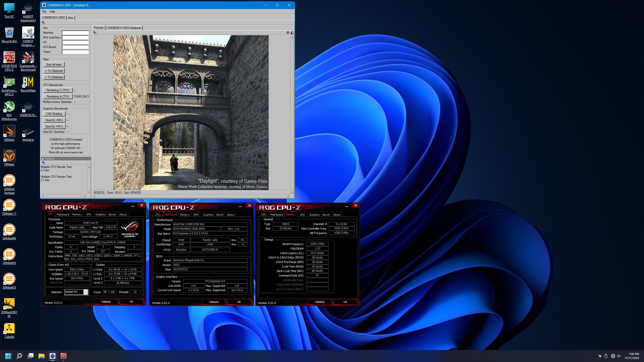Click pin icon in Console panel
The height and width of the screenshot is (362, 644).
[x=44, y=163]
